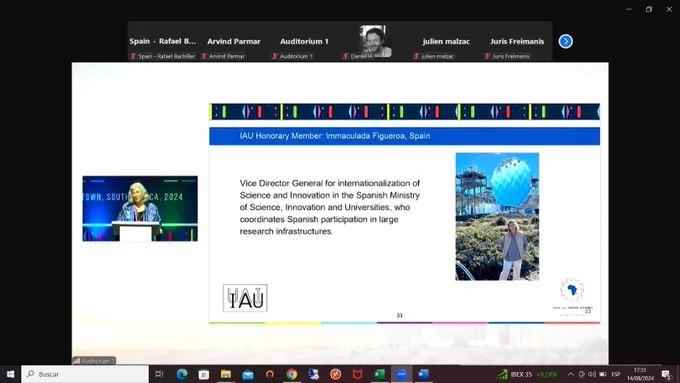Click the Africa emblem logo on slide
This screenshot has width=680, height=383.
coord(572,290)
